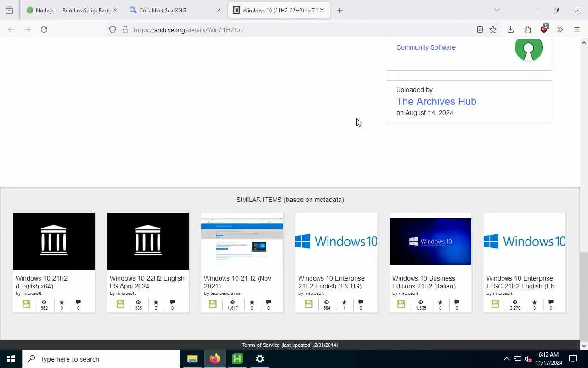Click the taskbar search box

(x=101, y=359)
